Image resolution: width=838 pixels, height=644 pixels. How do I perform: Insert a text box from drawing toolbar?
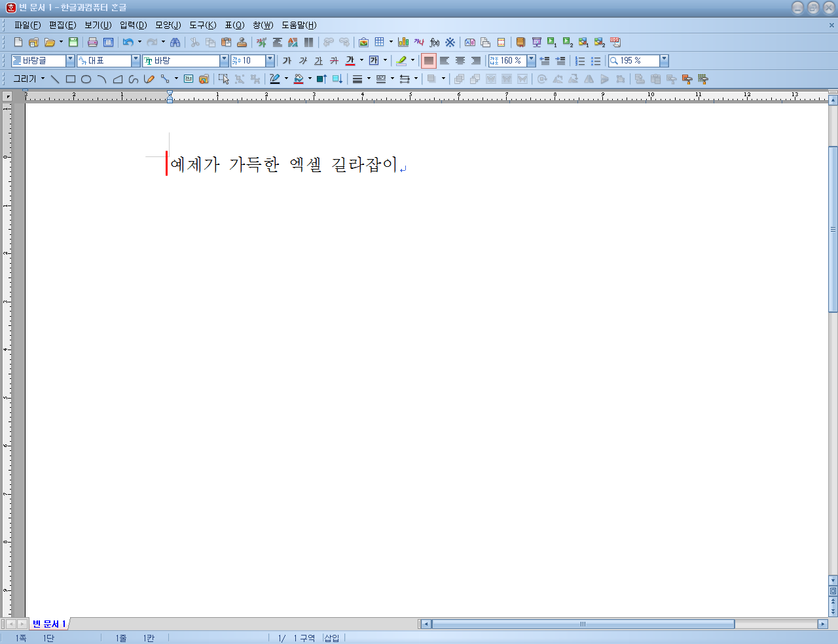point(189,79)
